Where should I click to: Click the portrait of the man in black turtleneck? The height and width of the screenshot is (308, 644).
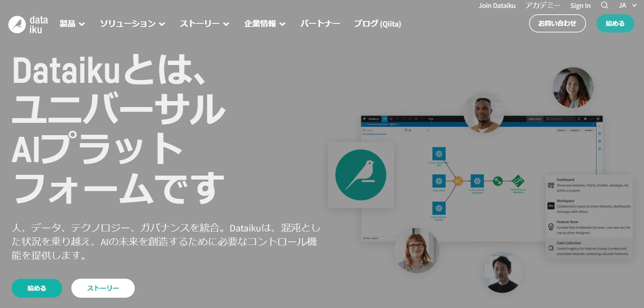click(x=503, y=273)
